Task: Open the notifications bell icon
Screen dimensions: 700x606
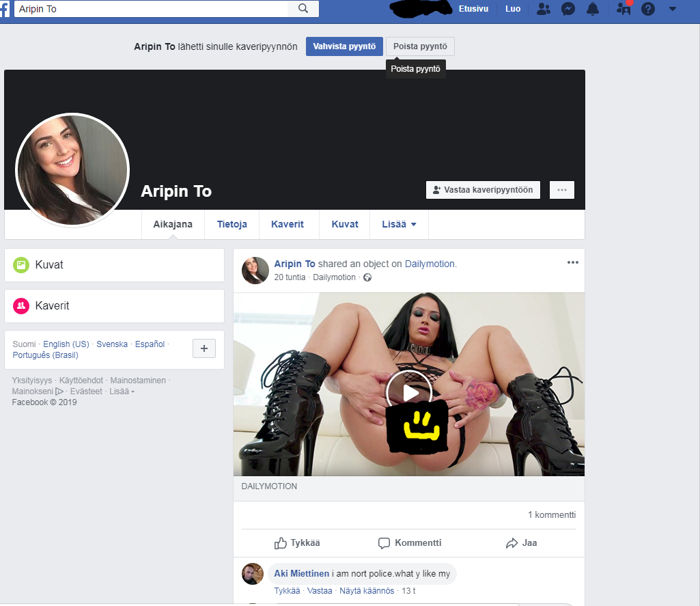Action: 592,9
